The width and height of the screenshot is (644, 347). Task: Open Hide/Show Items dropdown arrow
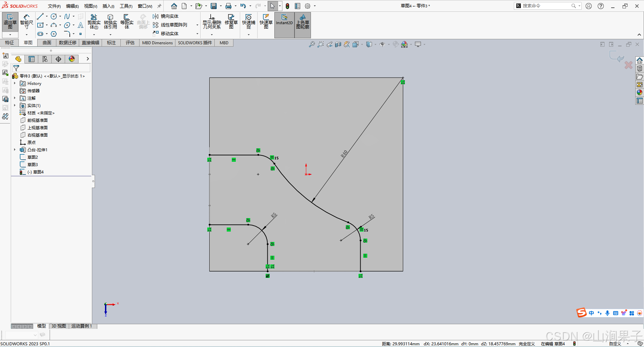(x=389, y=44)
